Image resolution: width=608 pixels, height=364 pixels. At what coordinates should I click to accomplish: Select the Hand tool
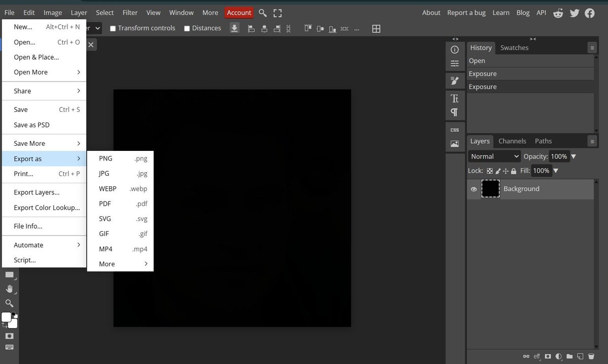click(x=9, y=289)
